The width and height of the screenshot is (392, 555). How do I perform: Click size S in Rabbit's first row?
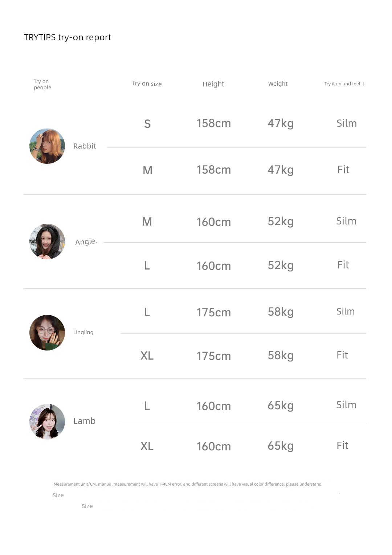click(147, 124)
